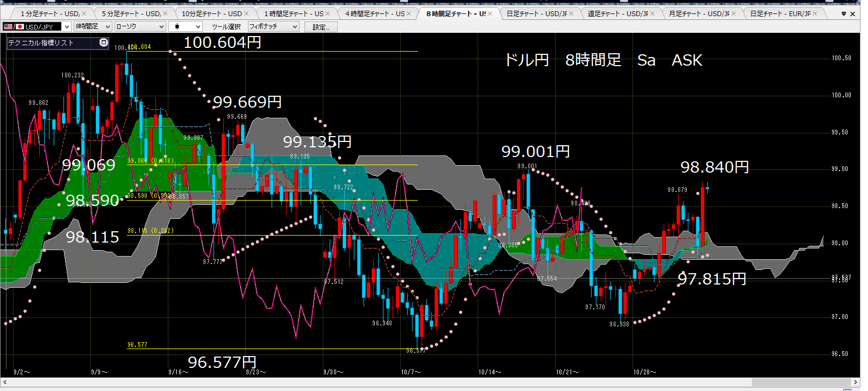Switch to the 月足チャート tab
The image size is (868, 391).
coord(699,14)
